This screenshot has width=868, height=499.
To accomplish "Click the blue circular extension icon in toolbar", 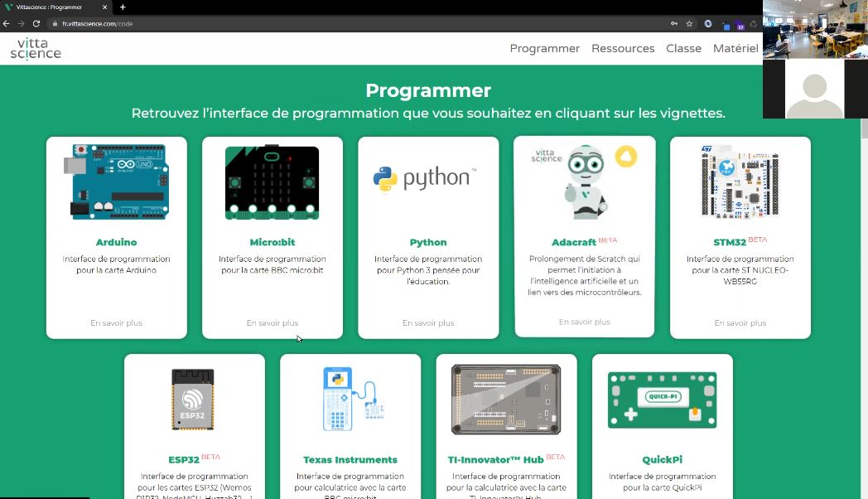I will 708,24.
